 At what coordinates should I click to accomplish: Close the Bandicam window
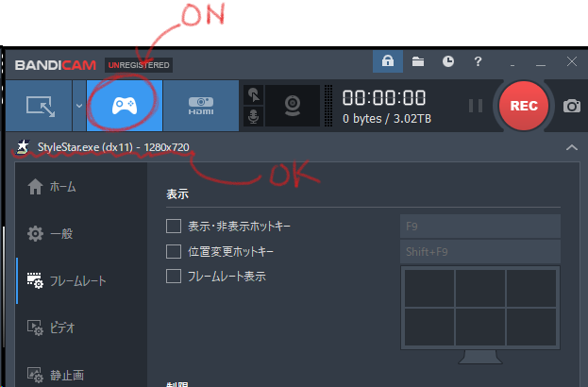(x=572, y=61)
